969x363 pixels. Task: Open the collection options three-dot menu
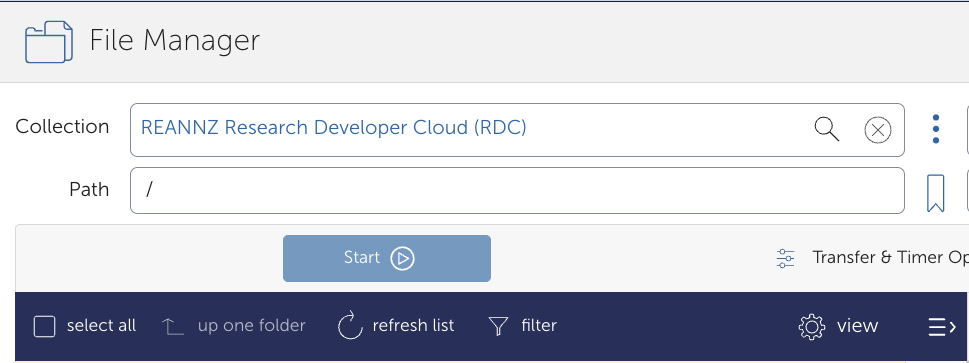(936, 129)
